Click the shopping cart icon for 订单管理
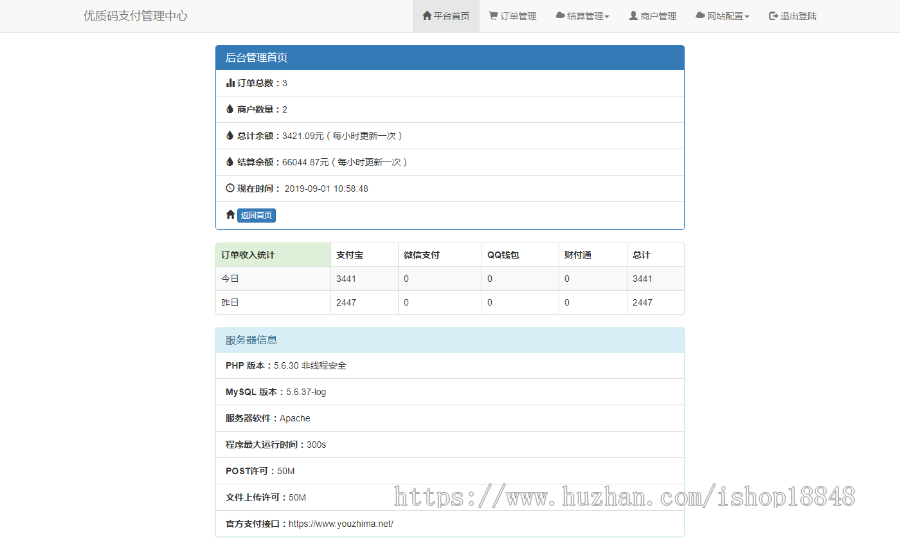The width and height of the screenshot is (900, 550). 493,16
